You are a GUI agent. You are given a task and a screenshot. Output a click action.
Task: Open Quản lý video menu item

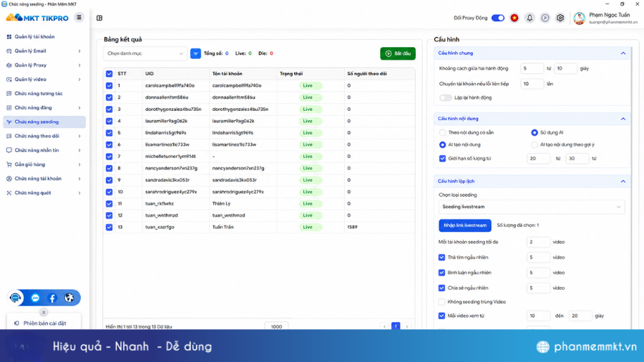44,79
